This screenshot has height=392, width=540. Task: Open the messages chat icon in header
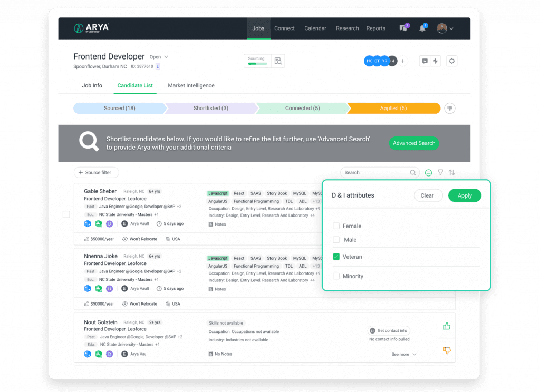click(x=403, y=28)
